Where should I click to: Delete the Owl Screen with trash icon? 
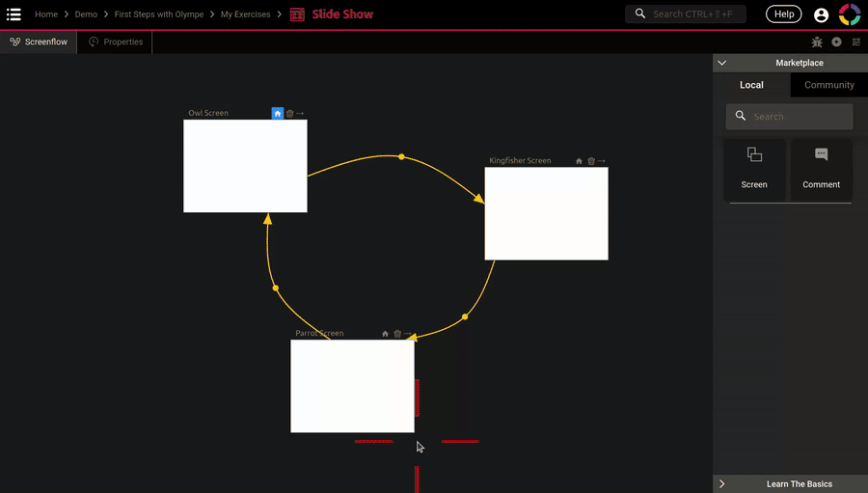(289, 114)
